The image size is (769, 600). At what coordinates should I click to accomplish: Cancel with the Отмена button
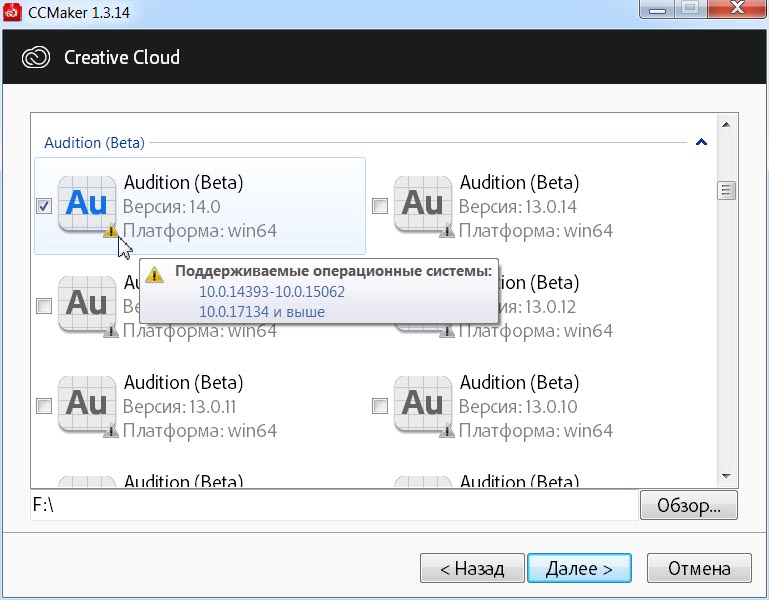pos(699,568)
